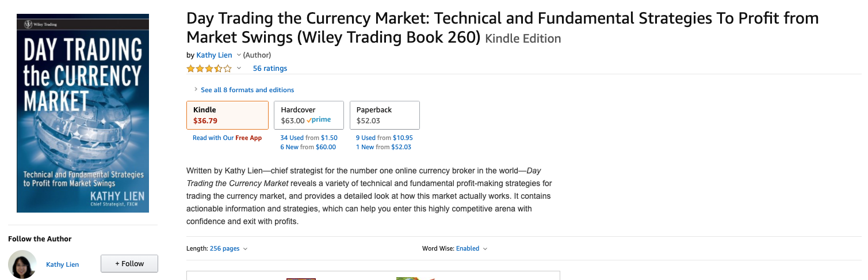Open the author name dropdown chevron
The height and width of the screenshot is (280, 868).
click(x=239, y=55)
